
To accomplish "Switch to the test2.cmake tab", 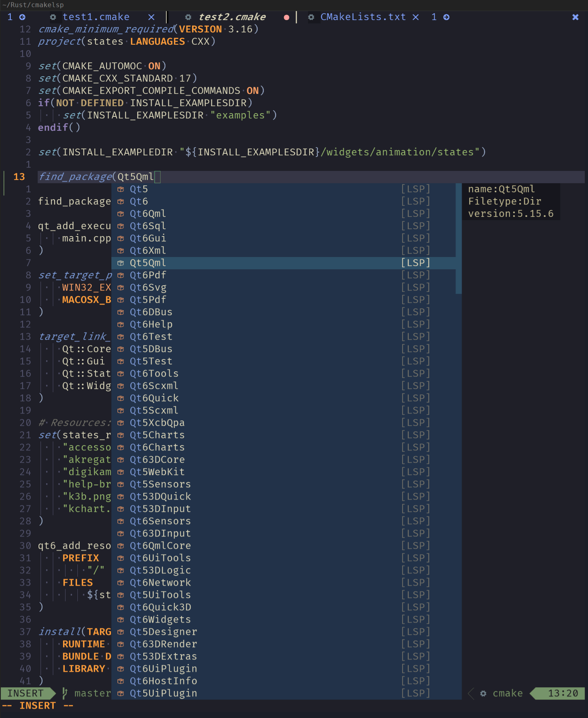I will click(x=232, y=17).
